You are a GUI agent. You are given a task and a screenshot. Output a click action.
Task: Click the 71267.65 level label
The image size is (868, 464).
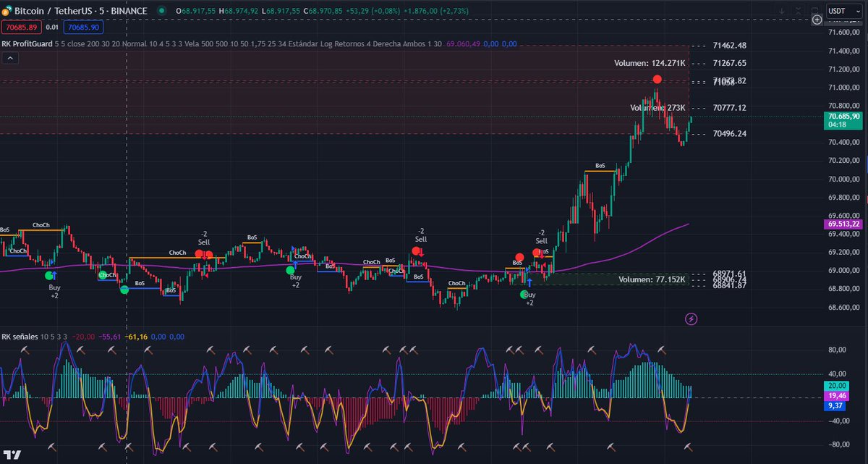pyautogui.click(x=728, y=63)
